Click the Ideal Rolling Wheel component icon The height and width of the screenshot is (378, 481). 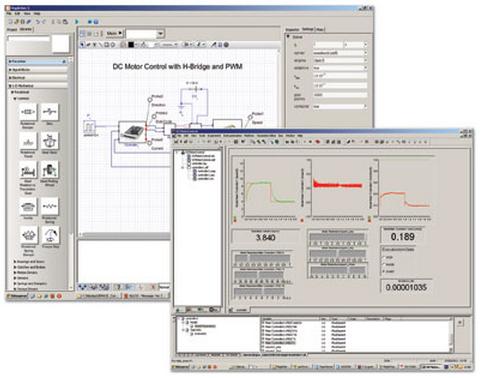coord(50,170)
